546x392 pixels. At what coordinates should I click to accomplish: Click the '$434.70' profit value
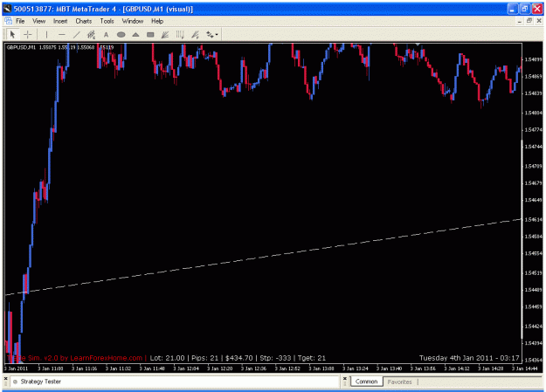click(238, 358)
